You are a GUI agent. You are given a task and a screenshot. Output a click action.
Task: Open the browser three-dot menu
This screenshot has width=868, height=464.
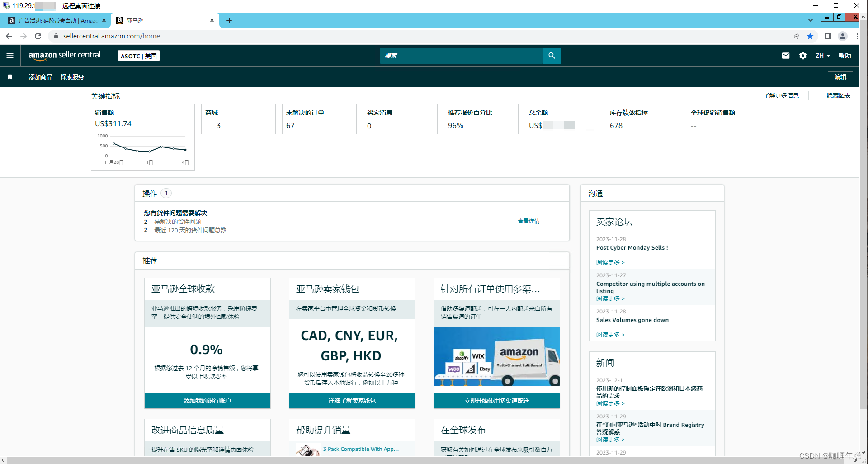[857, 36]
